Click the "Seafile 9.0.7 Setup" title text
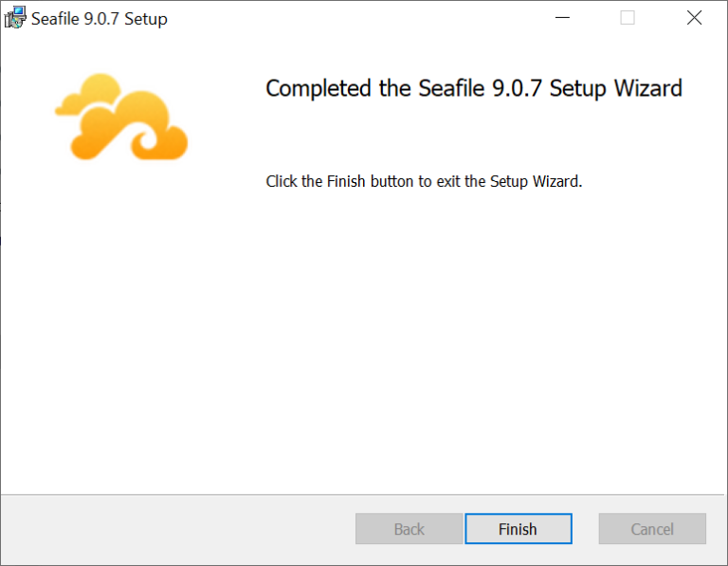This screenshot has width=728, height=566. pyautogui.click(x=100, y=19)
